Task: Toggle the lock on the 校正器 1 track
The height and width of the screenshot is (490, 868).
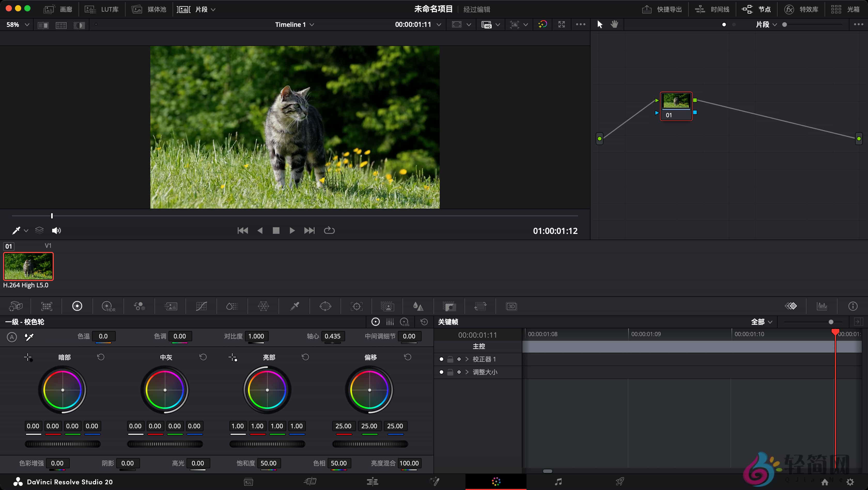Action: (x=450, y=359)
